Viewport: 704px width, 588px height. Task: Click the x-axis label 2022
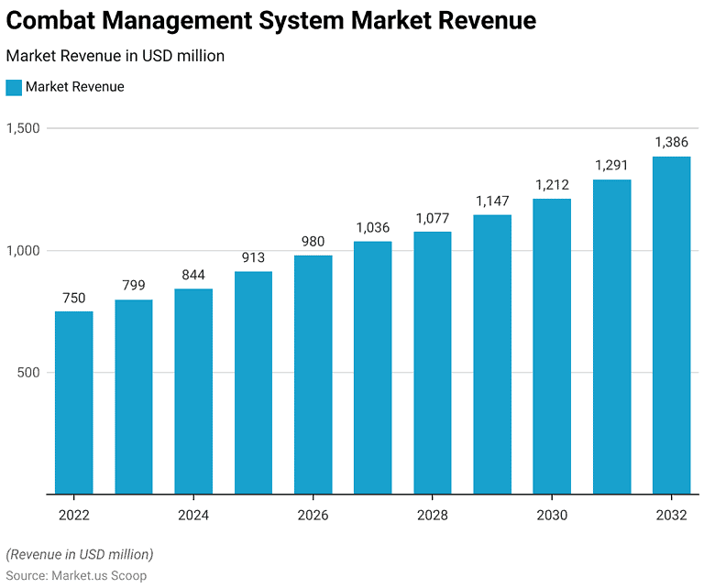[x=74, y=515]
